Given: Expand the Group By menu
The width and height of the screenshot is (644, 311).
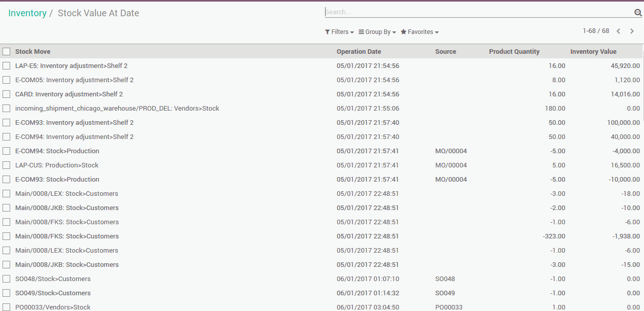Looking at the screenshot, I should coord(377,32).
